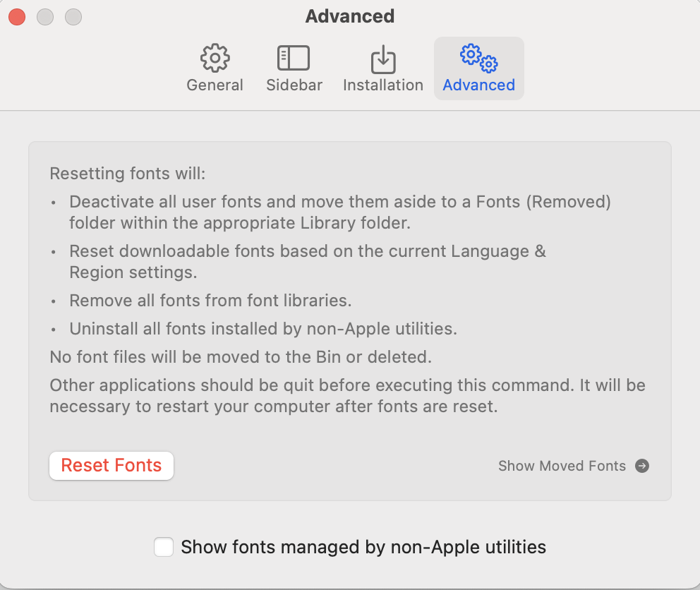This screenshot has width=700, height=590.
Task: Click the 'Resetting fonts will:' heading text
Action: pyautogui.click(x=128, y=174)
